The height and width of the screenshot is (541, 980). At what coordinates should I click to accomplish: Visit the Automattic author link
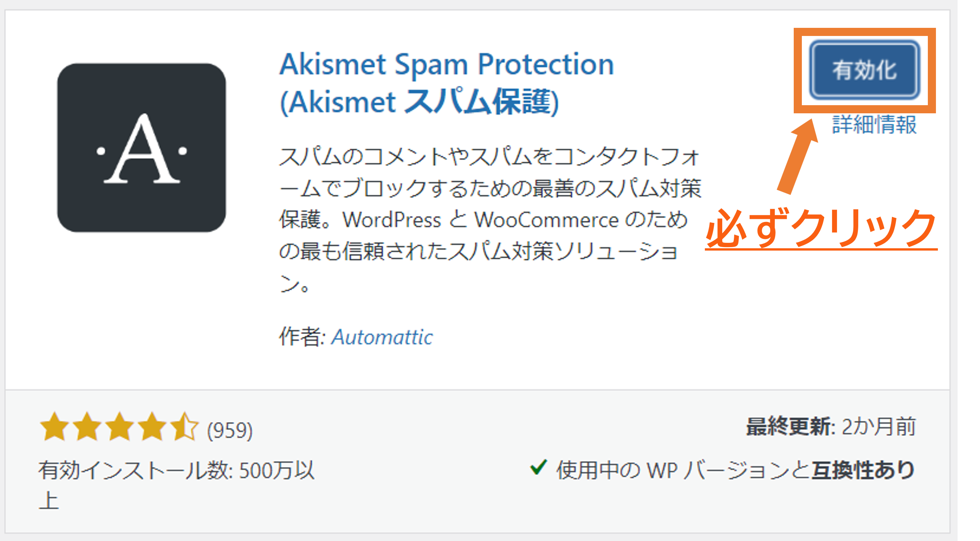click(x=382, y=337)
